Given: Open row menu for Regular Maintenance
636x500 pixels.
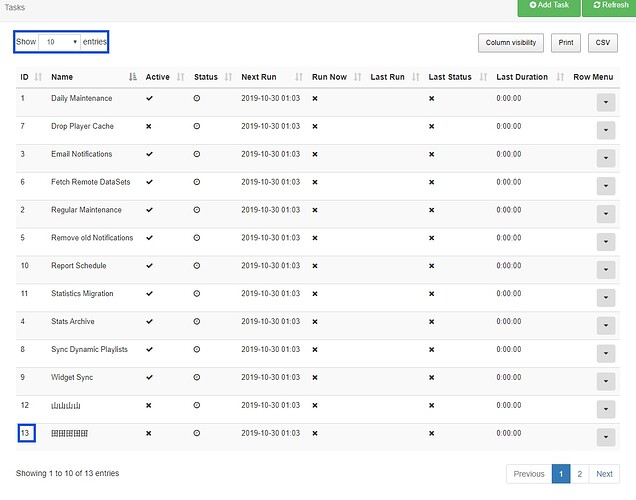Looking at the screenshot, I should tap(606, 214).
